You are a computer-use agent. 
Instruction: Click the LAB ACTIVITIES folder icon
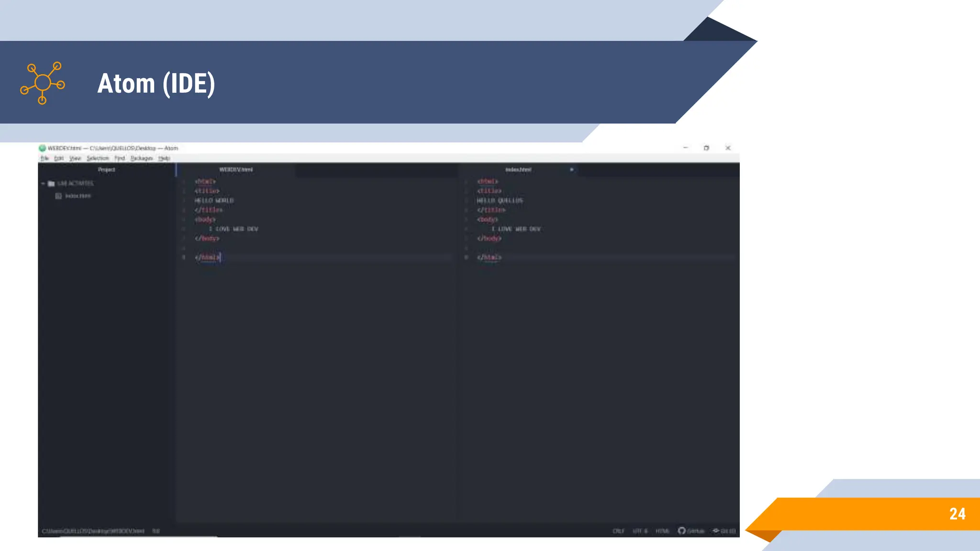(51, 184)
